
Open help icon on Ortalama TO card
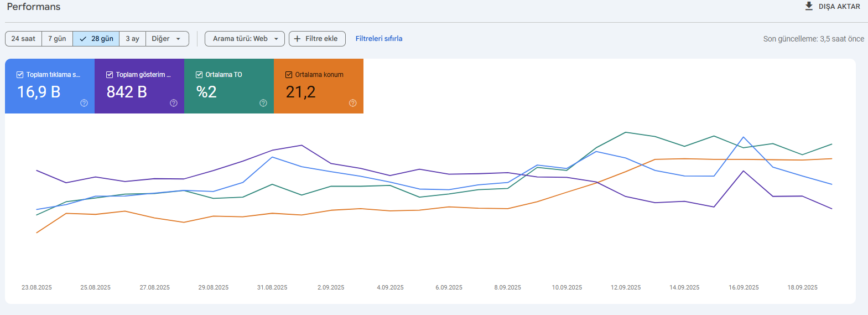pyautogui.click(x=263, y=103)
